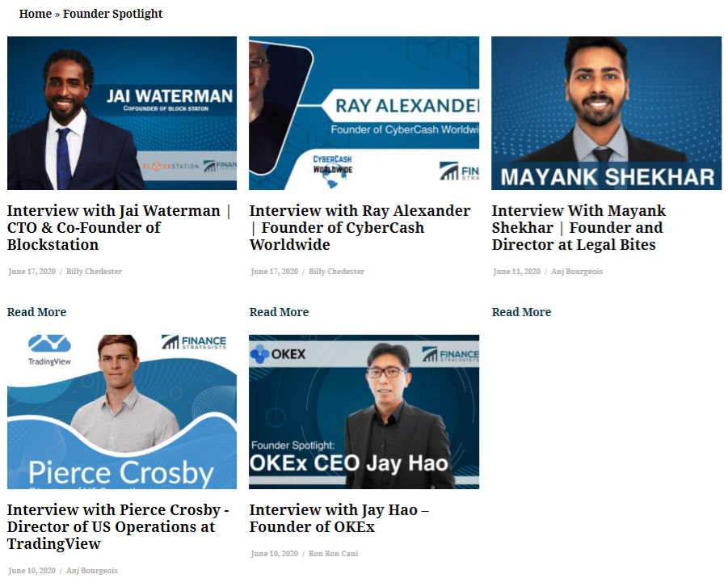Viewport: 728px width, 587px height.
Task: Open the Pierce Crosby interview thumbnail
Action: click(122, 412)
